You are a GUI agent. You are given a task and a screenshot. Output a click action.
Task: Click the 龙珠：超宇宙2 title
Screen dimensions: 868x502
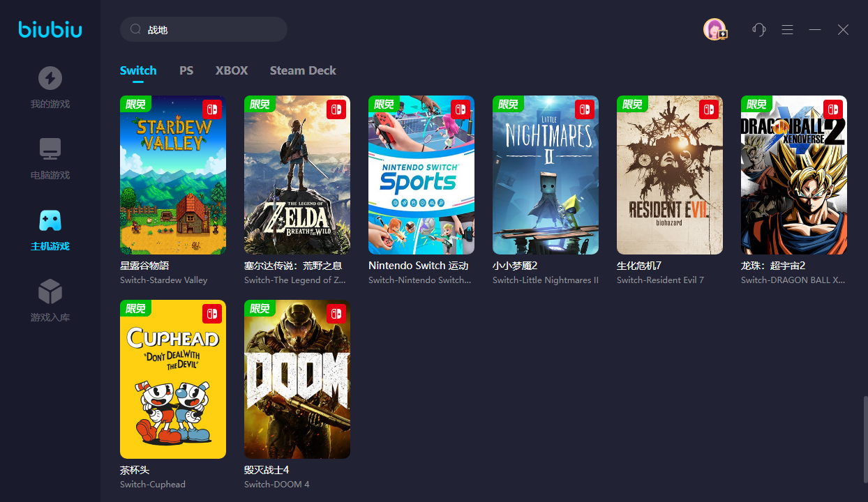[773, 266]
